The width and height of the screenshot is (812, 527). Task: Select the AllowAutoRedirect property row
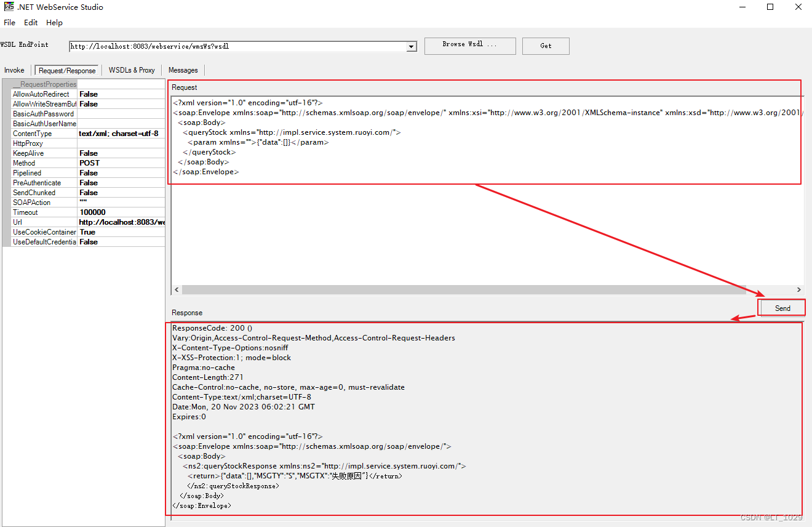(88, 94)
